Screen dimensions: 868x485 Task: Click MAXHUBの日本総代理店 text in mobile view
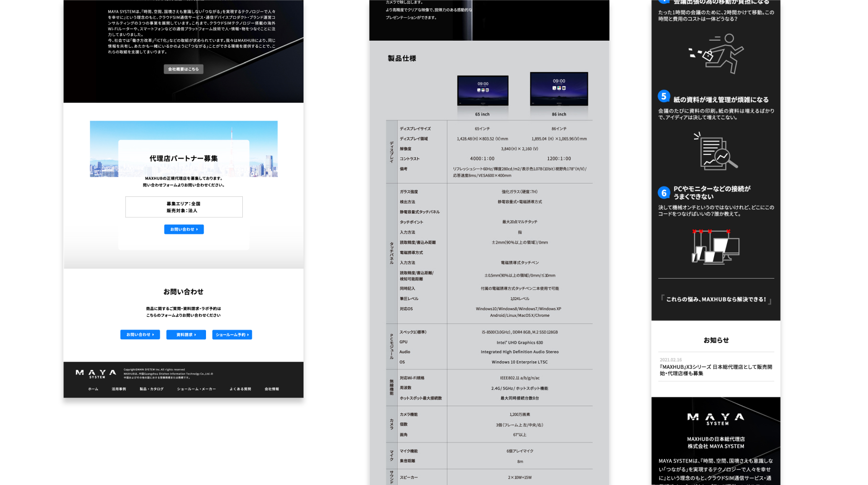click(x=716, y=439)
